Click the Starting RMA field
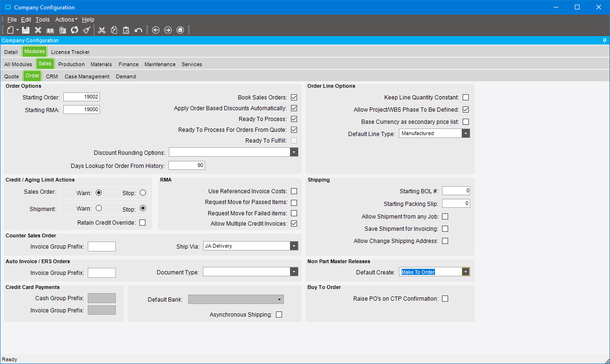The width and height of the screenshot is (610, 364). point(82,110)
